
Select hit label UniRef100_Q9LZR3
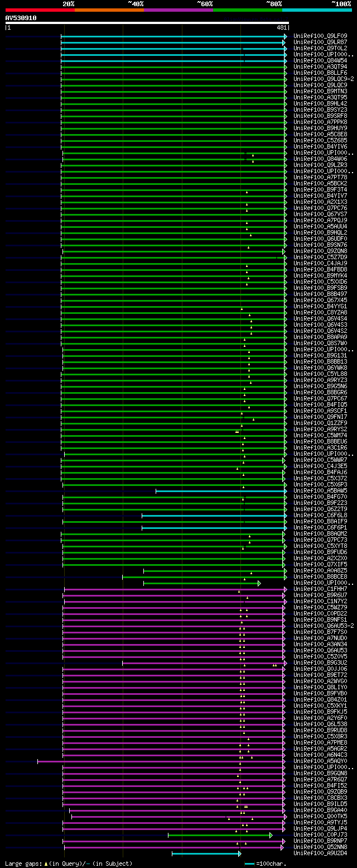click(320, 165)
